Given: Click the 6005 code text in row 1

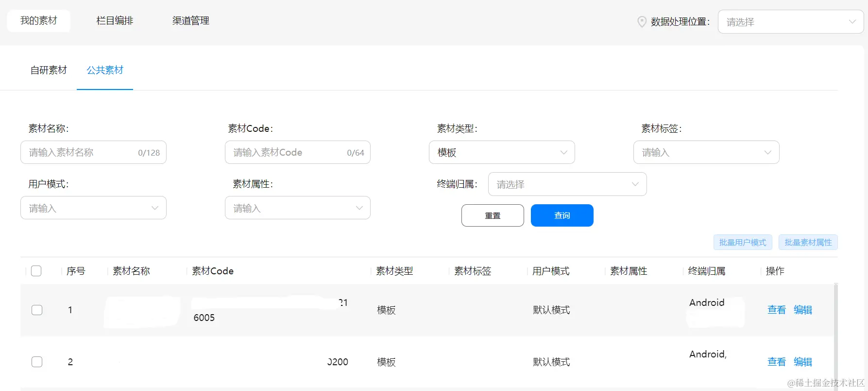Looking at the screenshot, I should (x=204, y=318).
